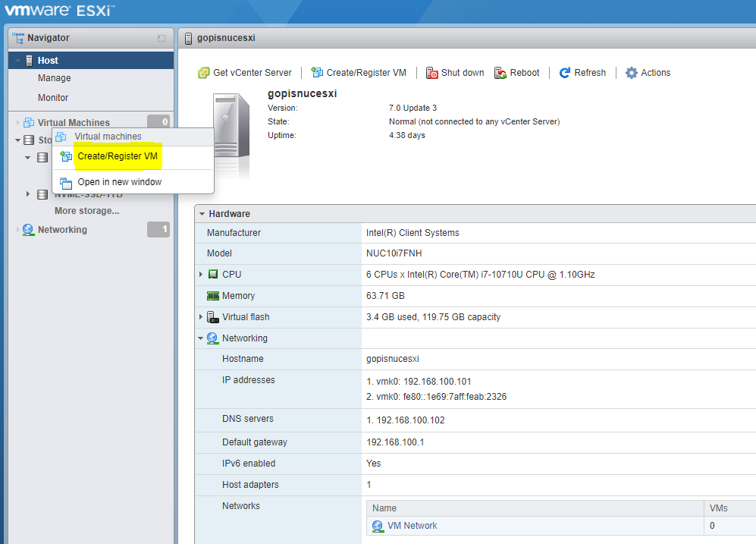Screen dimensions: 756x544
Task: Expand the NVME-SSD-1TB datastore node
Action: coord(27,194)
